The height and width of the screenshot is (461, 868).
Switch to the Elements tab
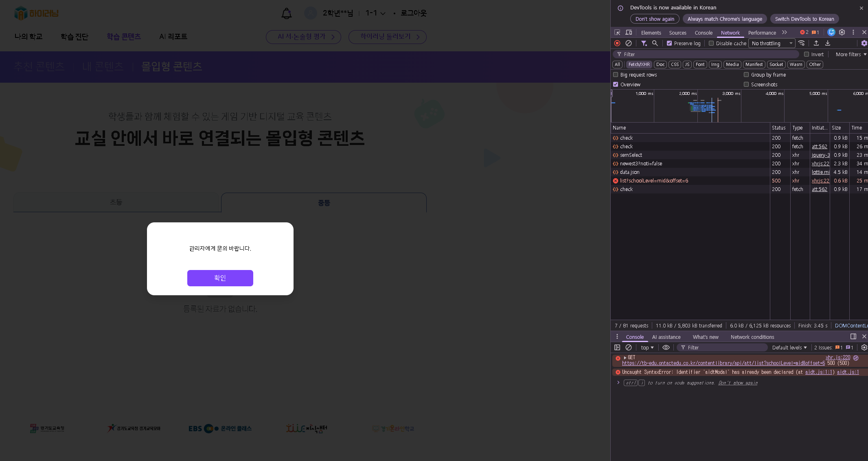coord(651,33)
